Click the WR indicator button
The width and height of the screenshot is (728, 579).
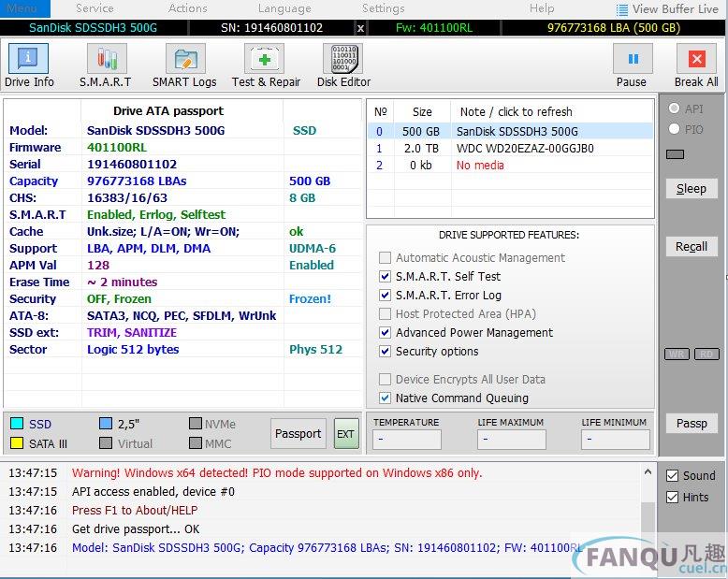pos(677,355)
